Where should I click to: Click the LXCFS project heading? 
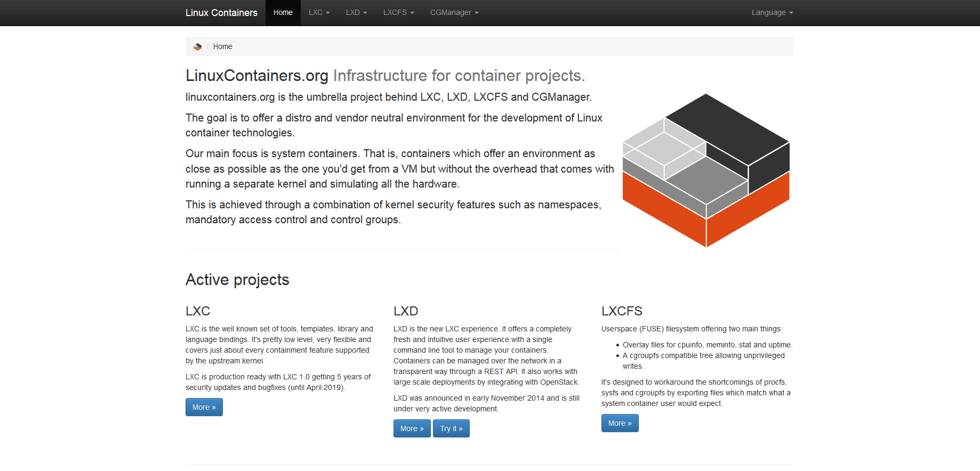(622, 311)
